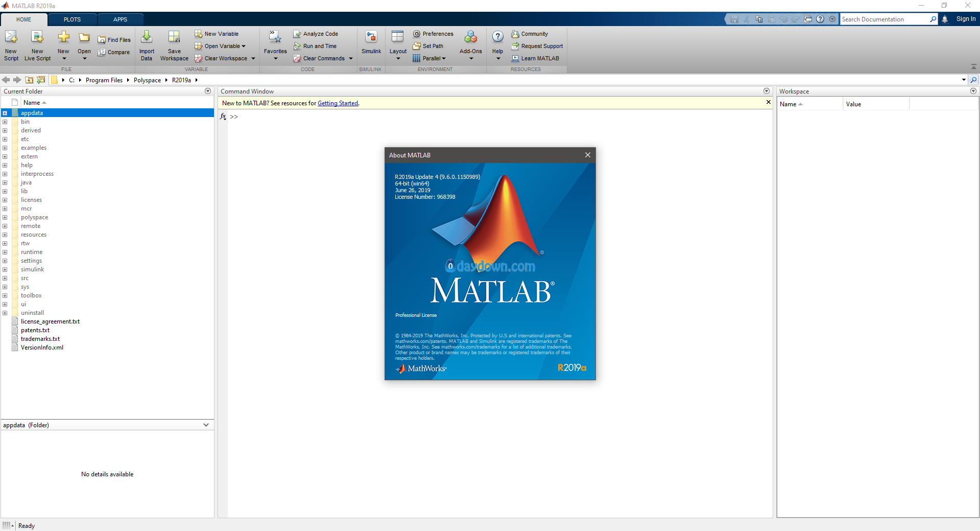Open address bar path history dropdown
This screenshot has width=980, height=531.
[964, 80]
